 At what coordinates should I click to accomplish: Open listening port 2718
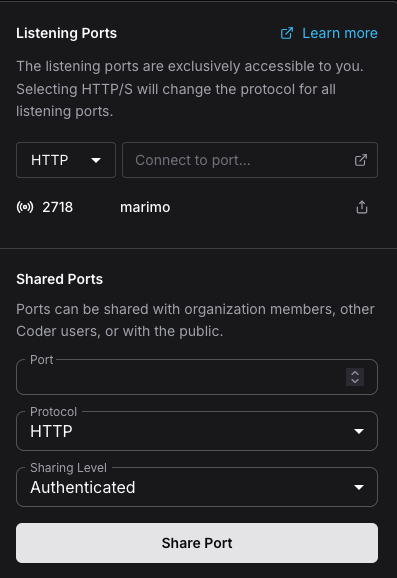[58, 207]
